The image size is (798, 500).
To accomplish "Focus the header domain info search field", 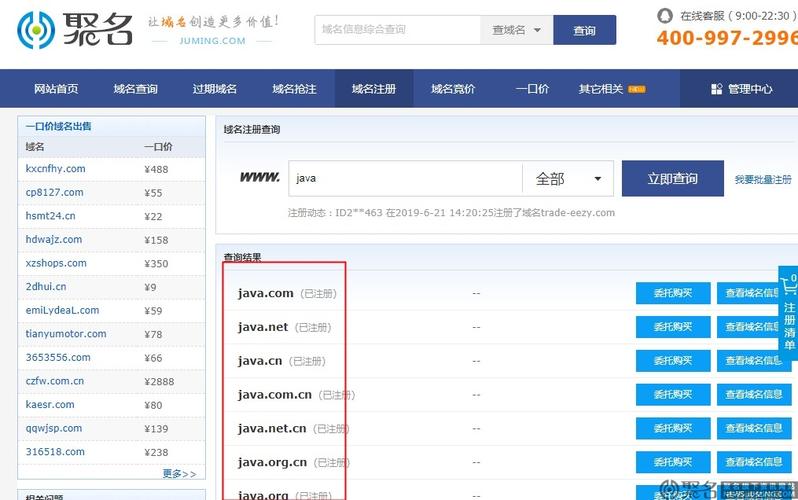I will click(x=397, y=30).
